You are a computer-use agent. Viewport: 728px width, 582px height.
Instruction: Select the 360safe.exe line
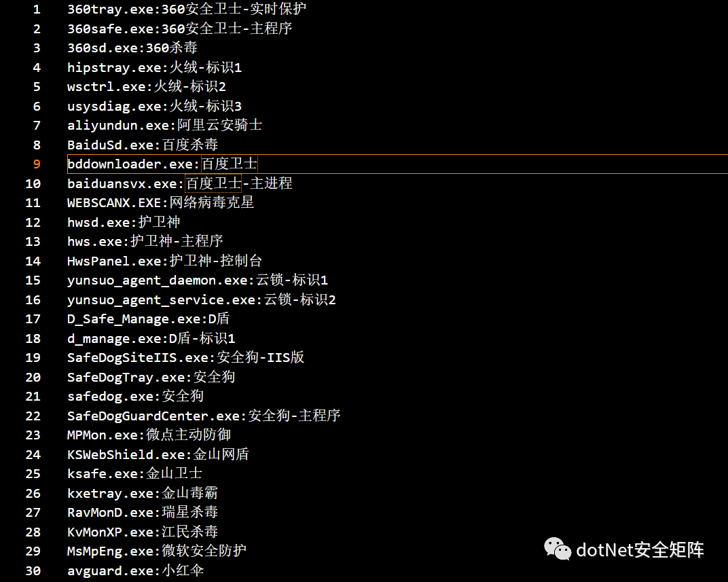(x=180, y=29)
